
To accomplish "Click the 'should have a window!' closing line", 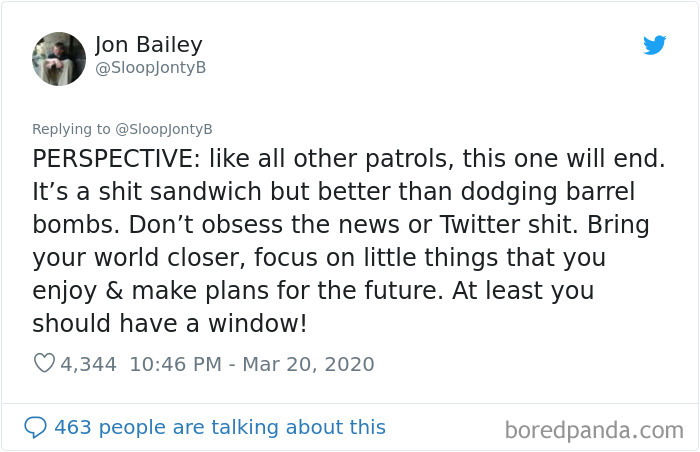I will click(170, 323).
